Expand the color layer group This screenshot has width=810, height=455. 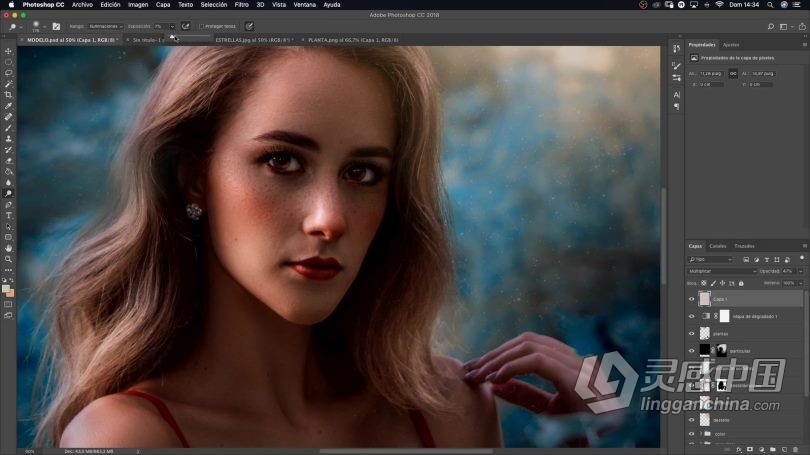701,434
